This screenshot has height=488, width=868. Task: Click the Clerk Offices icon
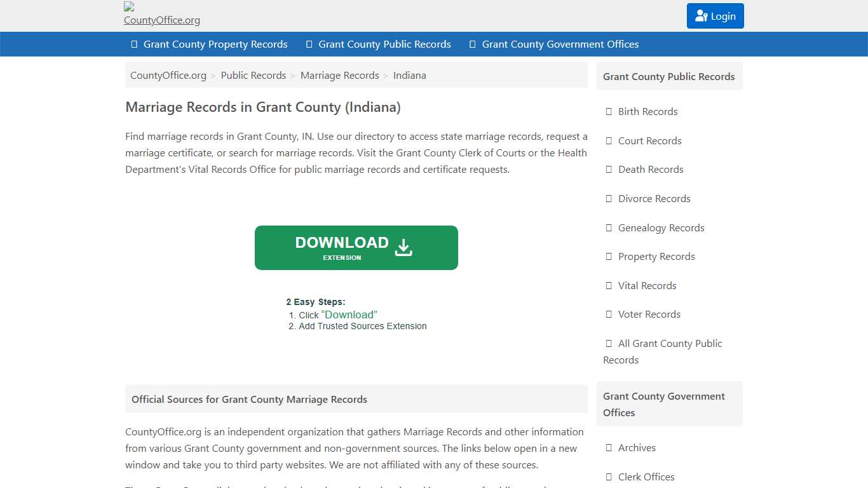(x=608, y=477)
